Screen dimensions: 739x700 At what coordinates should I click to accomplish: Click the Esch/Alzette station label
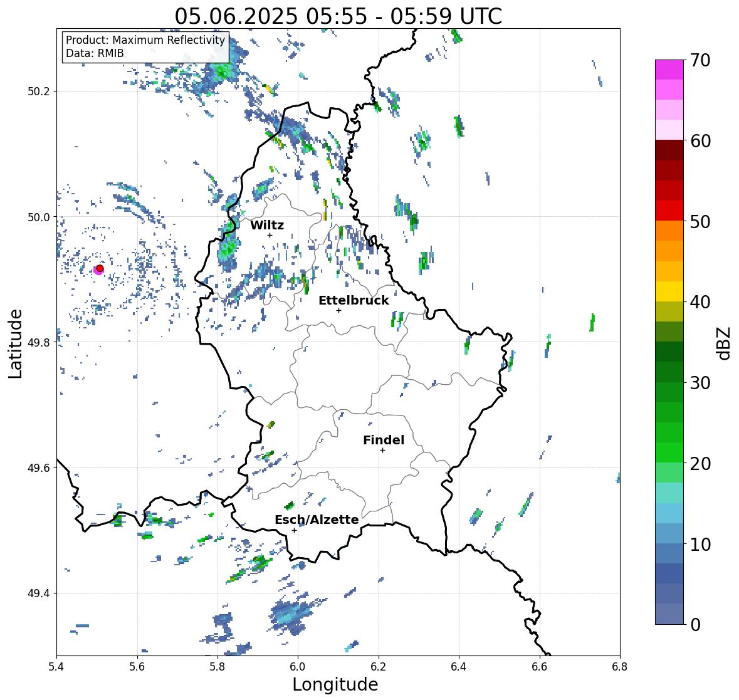pyautogui.click(x=317, y=520)
